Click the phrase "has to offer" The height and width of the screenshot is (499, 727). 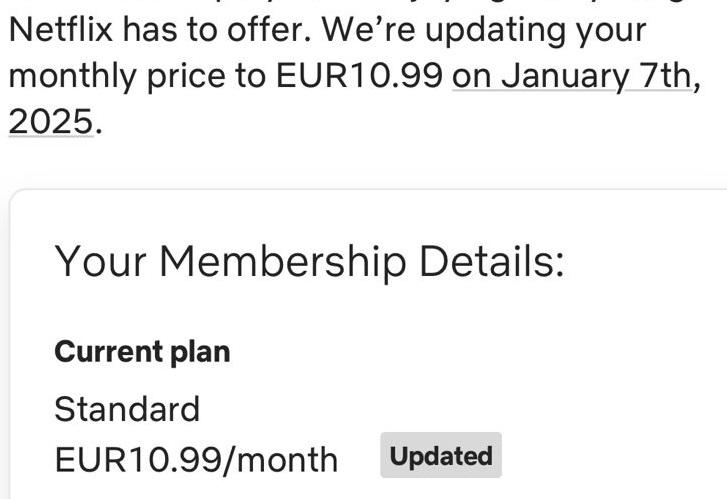tap(211, 29)
